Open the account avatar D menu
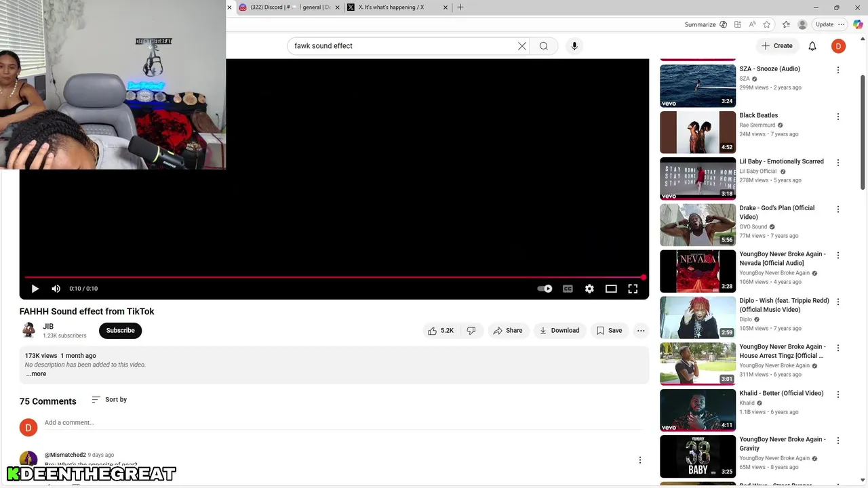The image size is (868, 488). 839,46
